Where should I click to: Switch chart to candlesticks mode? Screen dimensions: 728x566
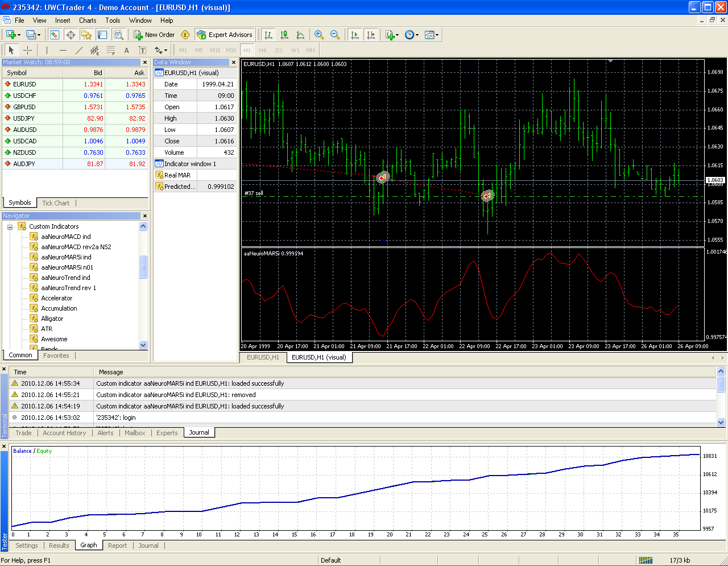[x=284, y=35]
